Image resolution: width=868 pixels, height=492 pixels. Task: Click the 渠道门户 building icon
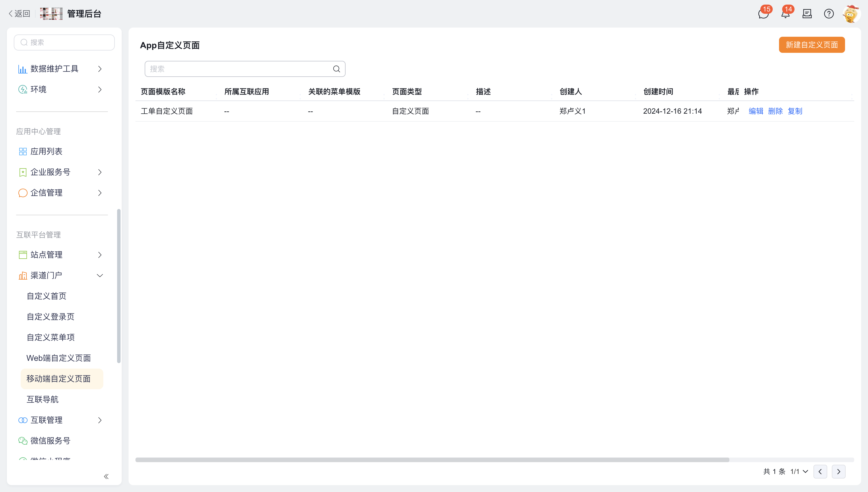(23, 276)
